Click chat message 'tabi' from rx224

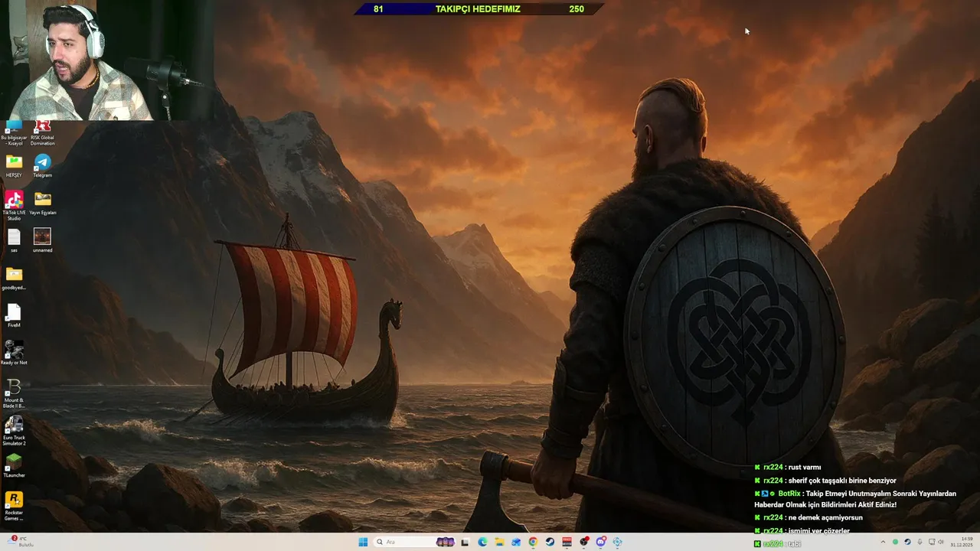pos(795,544)
